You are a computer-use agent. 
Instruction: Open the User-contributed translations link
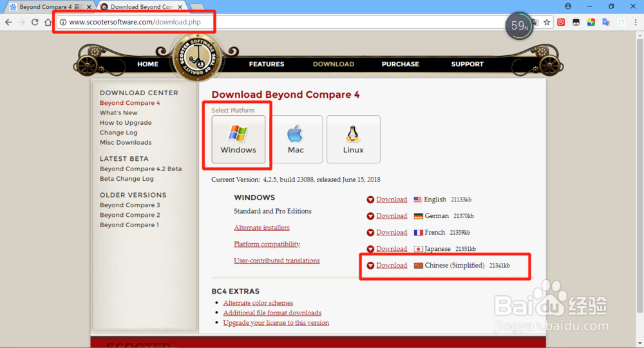[x=277, y=260]
